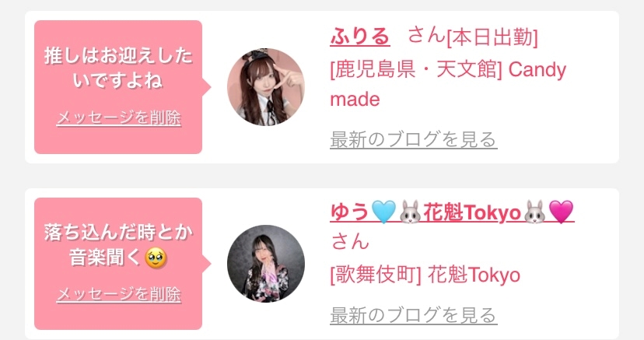Open ゆう花魁Tokyo profile name link
Screen dimensions: 644x340
pos(452,212)
